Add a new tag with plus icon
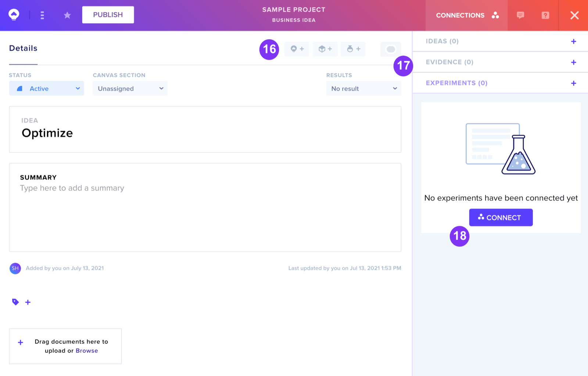Screen dimensions: 588x376 click(28, 302)
